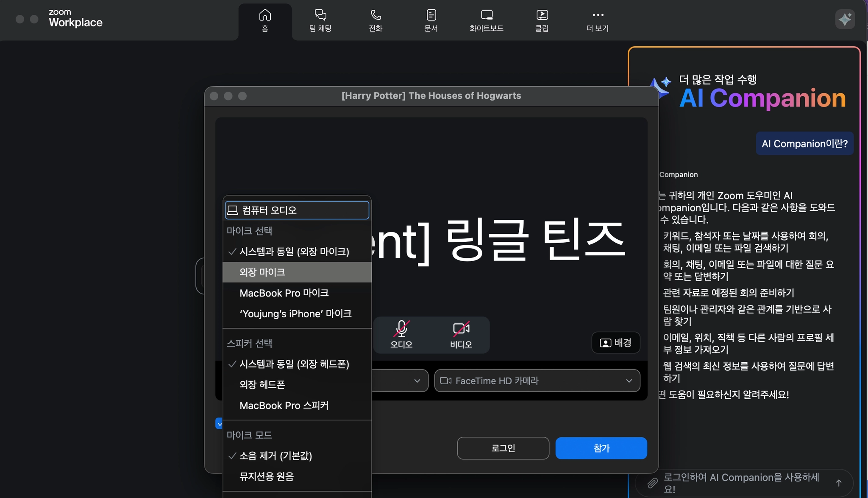Click the send arrow in AI Companion input
This screenshot has width=868, height=498.
click(838, 483)
